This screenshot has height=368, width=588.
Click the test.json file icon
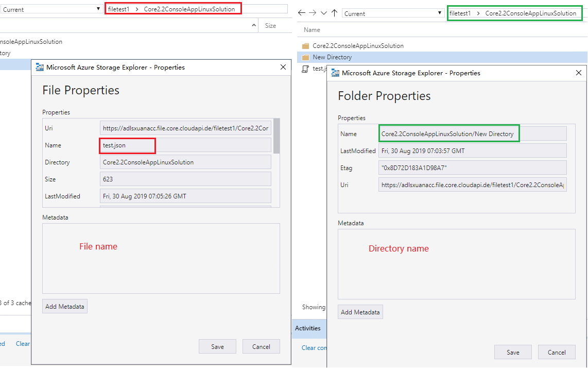305,69
